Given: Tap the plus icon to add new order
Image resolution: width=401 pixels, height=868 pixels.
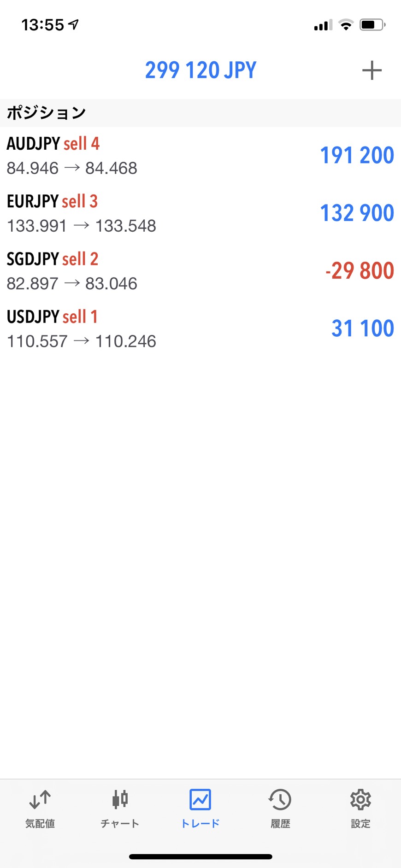Looking at the screenshot, I should 372,70.
